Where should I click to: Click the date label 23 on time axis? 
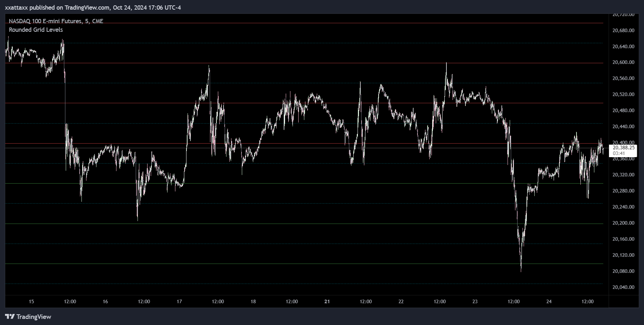475,301
